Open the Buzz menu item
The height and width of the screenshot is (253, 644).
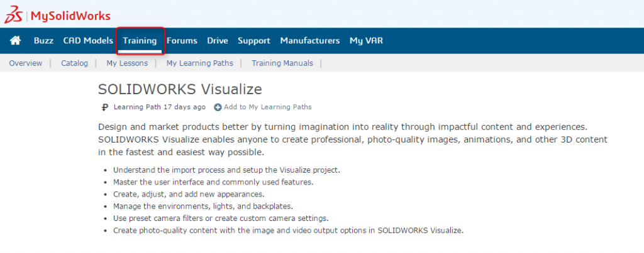point(43,41)
